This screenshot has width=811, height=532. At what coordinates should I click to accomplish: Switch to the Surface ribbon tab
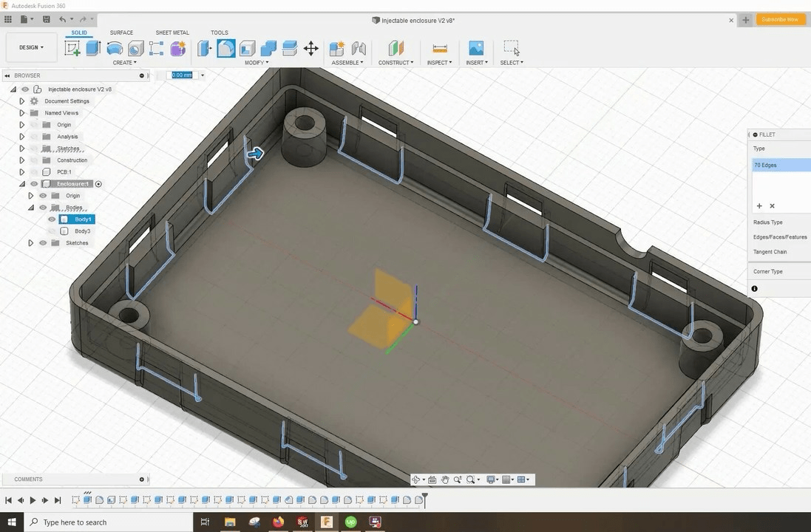coord(121,33)
